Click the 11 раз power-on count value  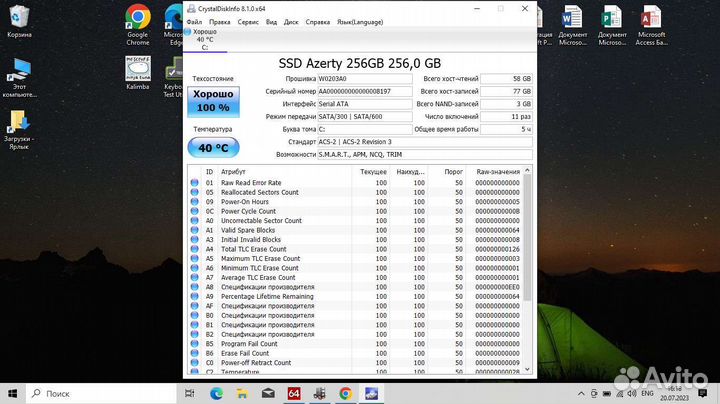pos(506,117)
